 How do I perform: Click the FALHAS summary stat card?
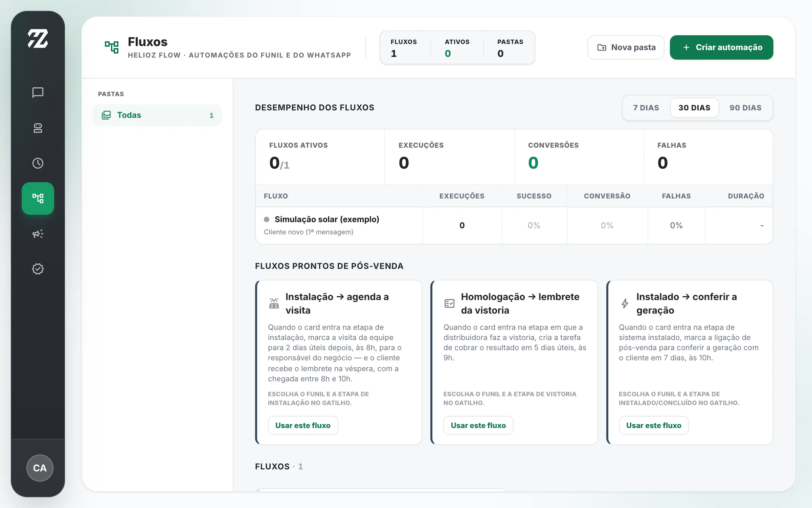[708, 157]
